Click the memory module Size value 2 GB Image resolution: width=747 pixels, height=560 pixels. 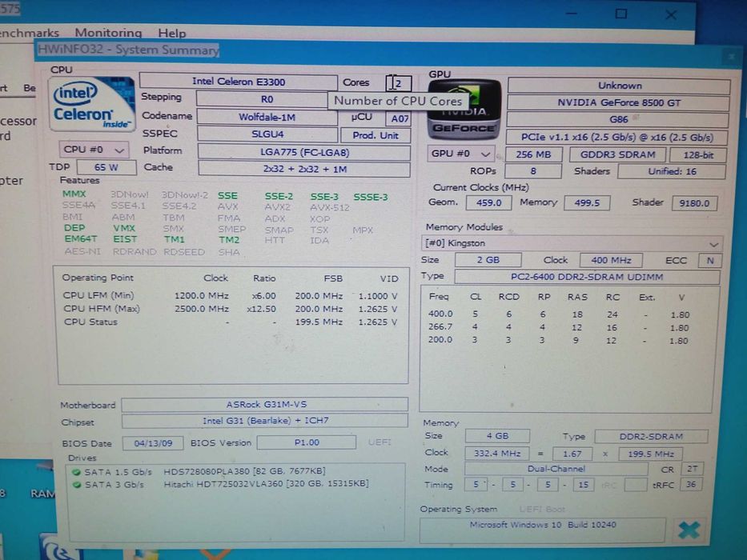coord(488,260)
